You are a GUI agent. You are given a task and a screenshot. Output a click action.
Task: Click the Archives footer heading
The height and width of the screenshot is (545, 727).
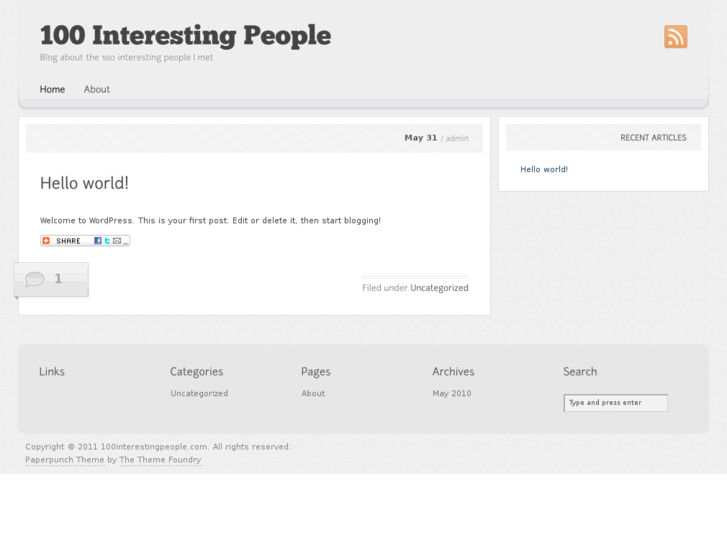coord(453,372)
